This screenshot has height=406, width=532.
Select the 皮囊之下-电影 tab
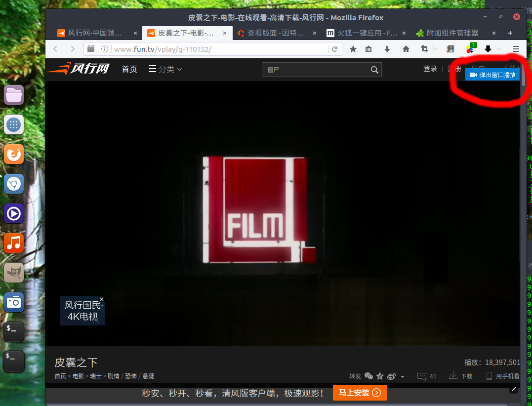tap(187, 33)
